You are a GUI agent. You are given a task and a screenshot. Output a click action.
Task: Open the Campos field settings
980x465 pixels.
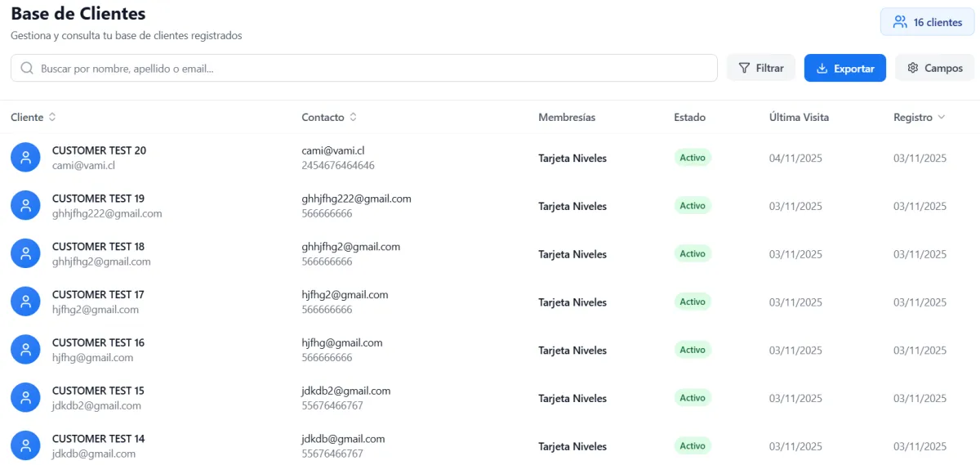coord(935,69)
